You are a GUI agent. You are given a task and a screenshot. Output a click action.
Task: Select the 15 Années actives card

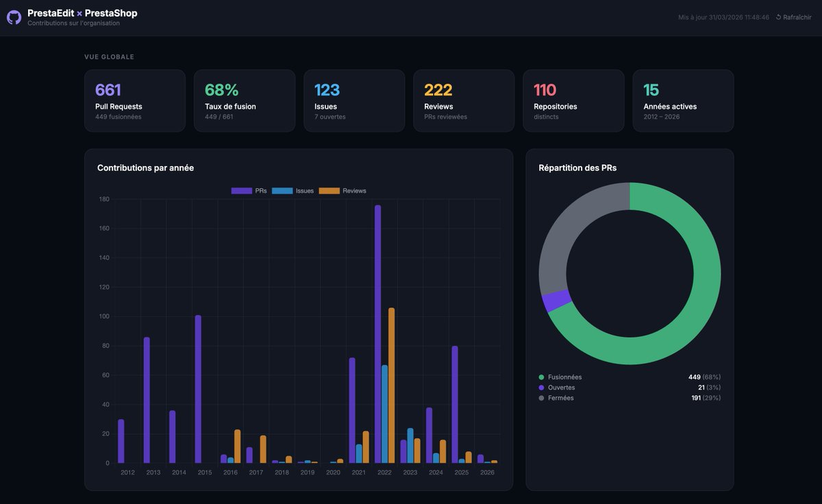pyautogui.click(x=683, y=101)
